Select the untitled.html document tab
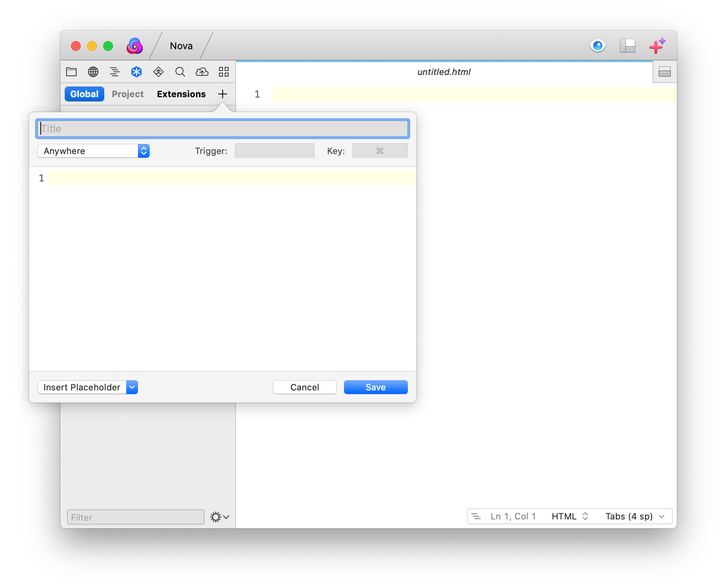 click(444, 72)
